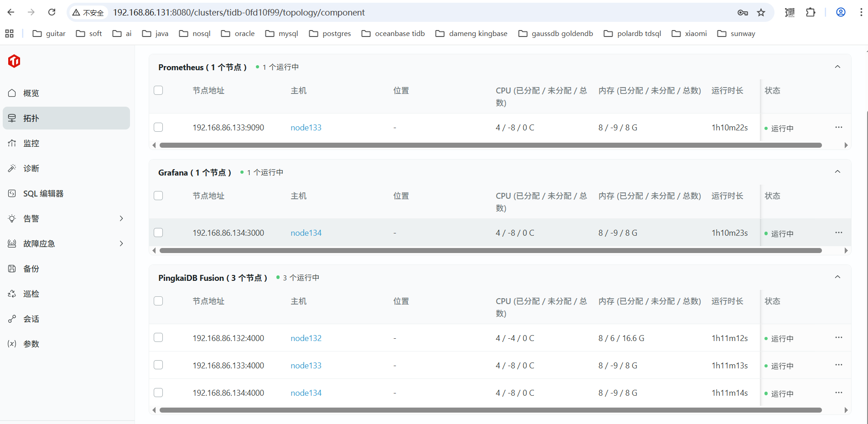This screenshot has height=424, width=868.
Task: Open the node133 host link in Prometheus row
Action: point(306,128)
